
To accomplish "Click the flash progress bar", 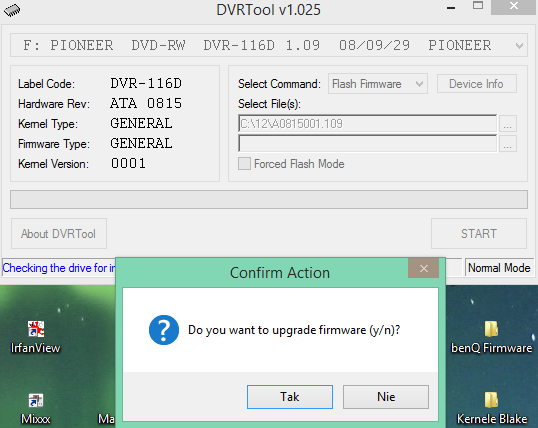I will (269, 199).
